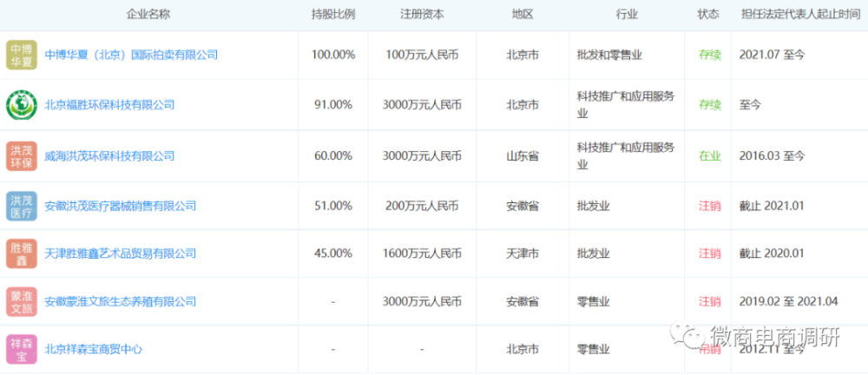
Task: Select the 45.00% shareholding cell
Action: (x=332, y=253)
